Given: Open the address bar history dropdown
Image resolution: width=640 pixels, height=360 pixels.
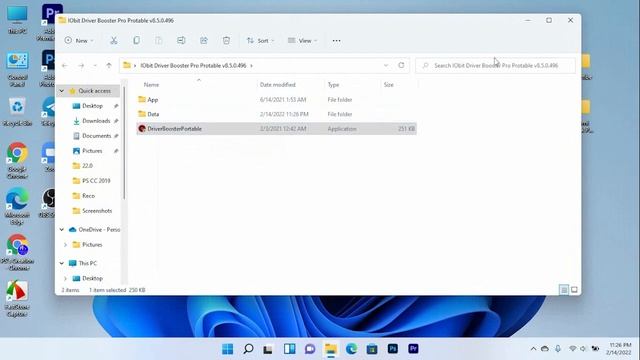Looking at the screenshot, I should (x=386, y=65).
